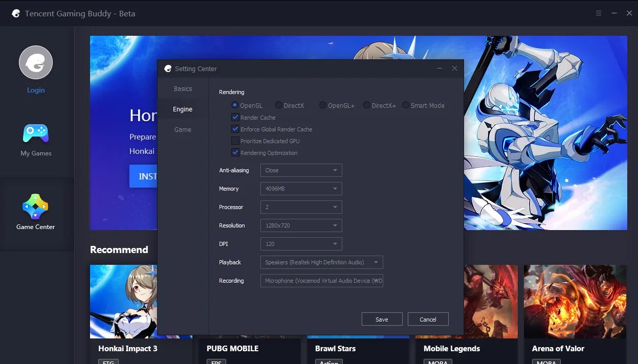Click the Tencent Gaming Buddy logo
Viewport: 638px width, 364px height.
pos(16,13)
